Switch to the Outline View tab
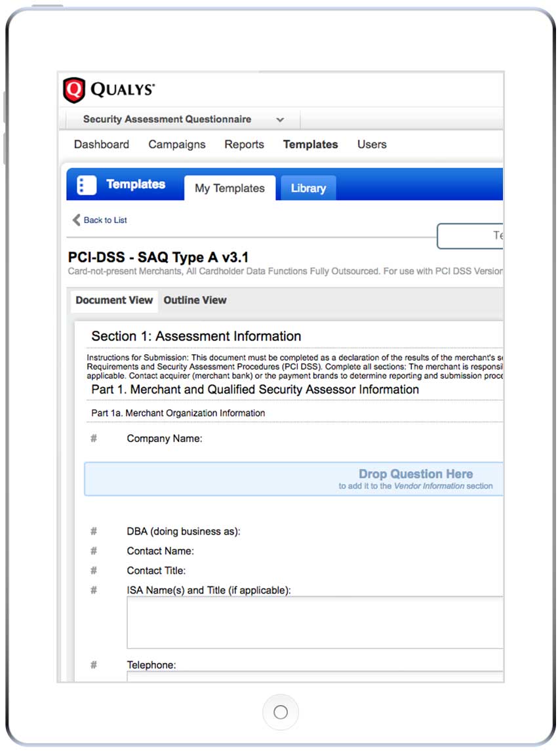This screenshot has height=751, width=560. (x=195, y=300)
